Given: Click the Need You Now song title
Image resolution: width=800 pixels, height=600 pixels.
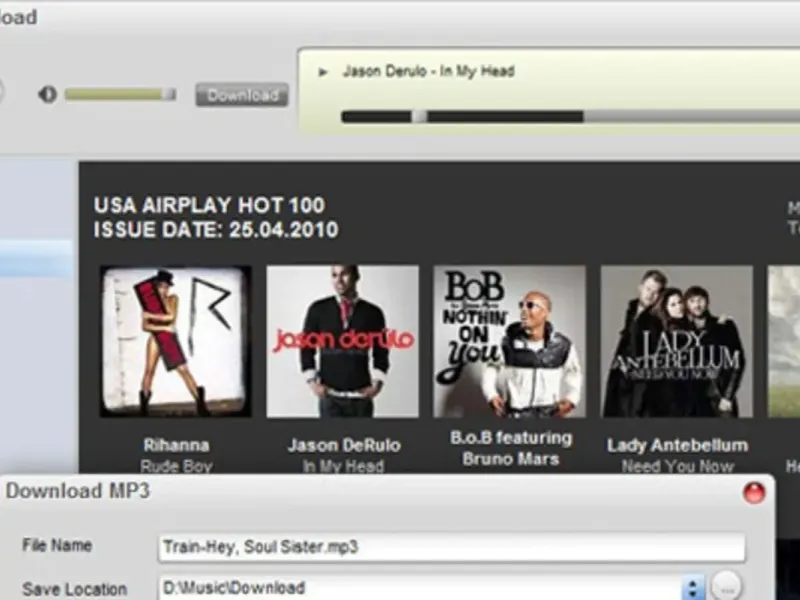Looking at the screenshot, I should (678, 466).
